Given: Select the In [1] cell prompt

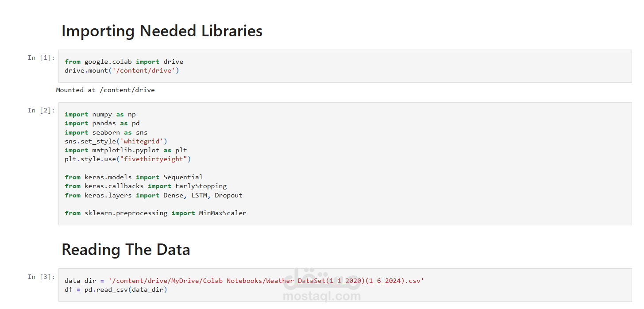Looking at the screenshot, I should [x=41, y=58].
